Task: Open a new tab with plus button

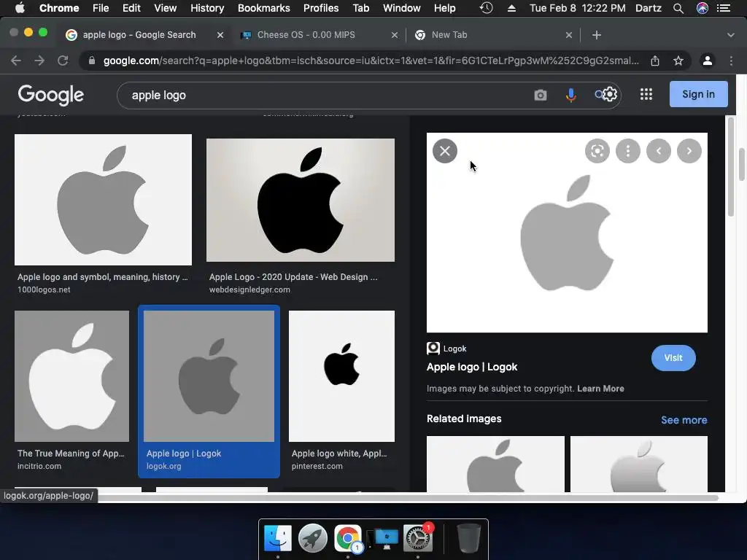Action: pos(597,35)
